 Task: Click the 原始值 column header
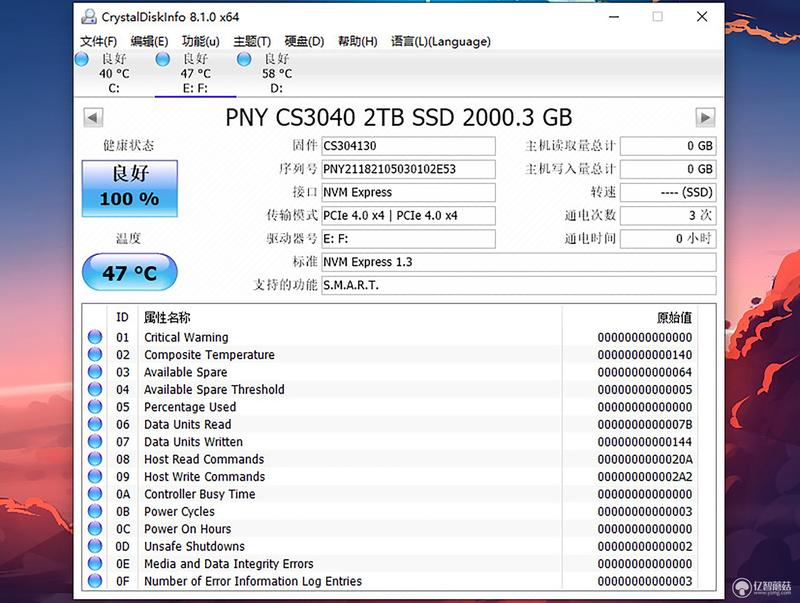click(674, 317)
